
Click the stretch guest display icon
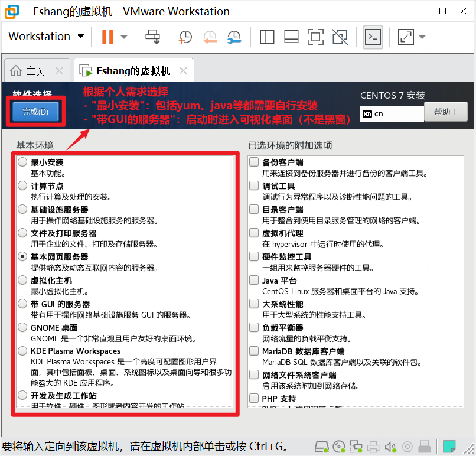coord(406,37)
